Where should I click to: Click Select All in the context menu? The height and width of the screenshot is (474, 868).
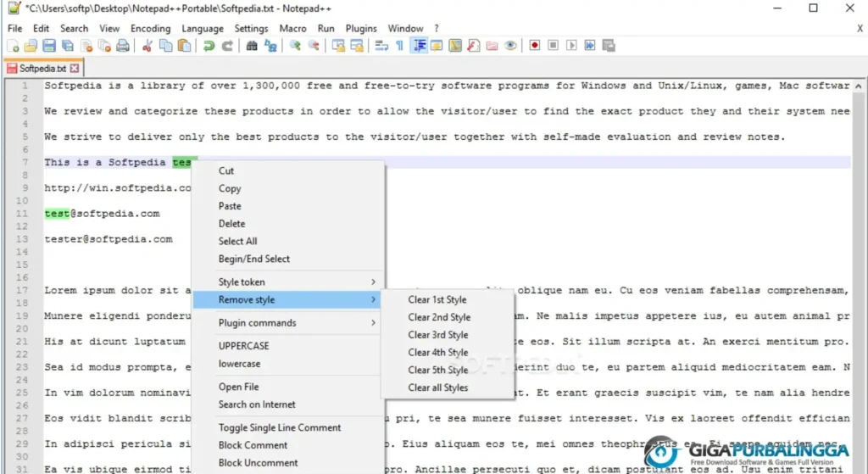[237, 241]
